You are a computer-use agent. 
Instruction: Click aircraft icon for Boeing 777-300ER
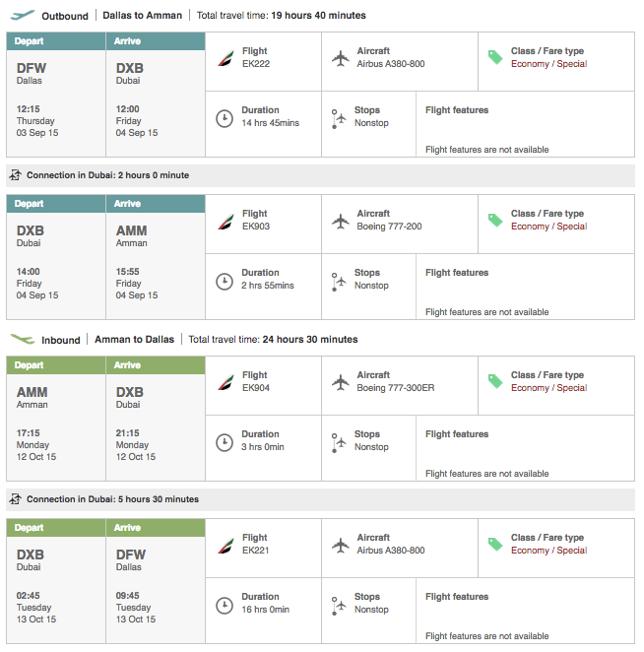(x=341, y=381)
